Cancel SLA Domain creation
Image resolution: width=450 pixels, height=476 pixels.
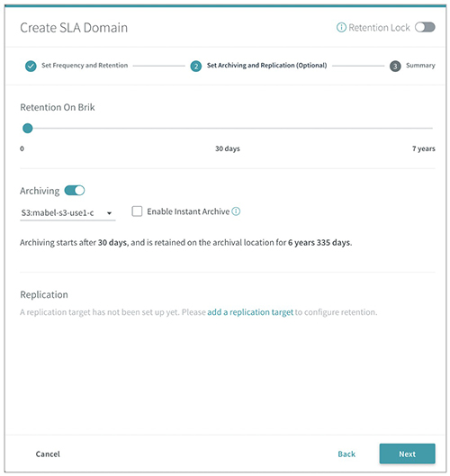point(48,454)
